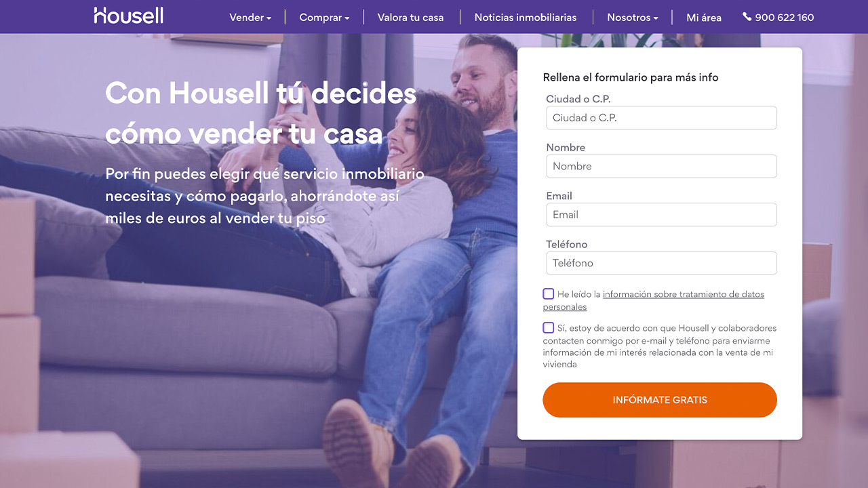Screen dimensions: 868x488
Task: Click the INFÓRMATE GRATIS button
Action: click(660, 400)
